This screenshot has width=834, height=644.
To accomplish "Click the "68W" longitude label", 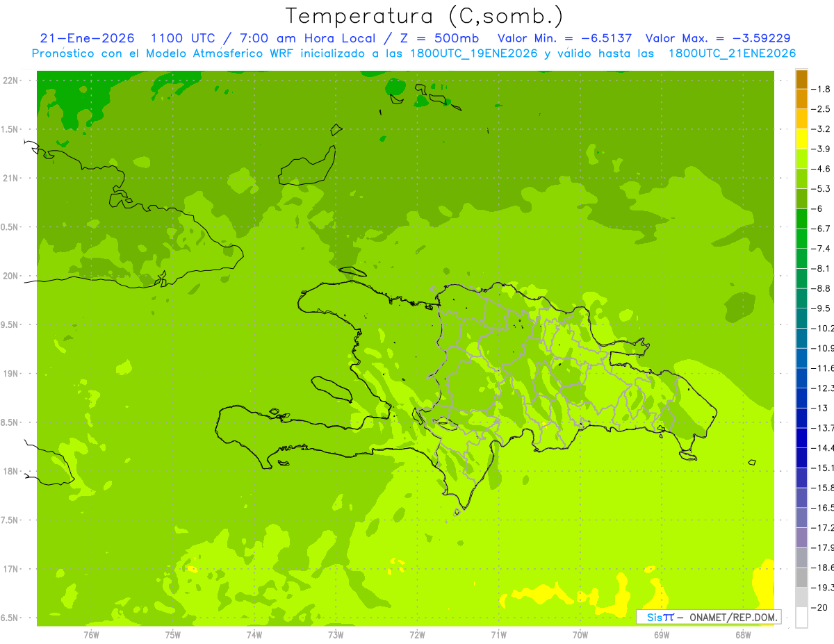I will point(743,635).
